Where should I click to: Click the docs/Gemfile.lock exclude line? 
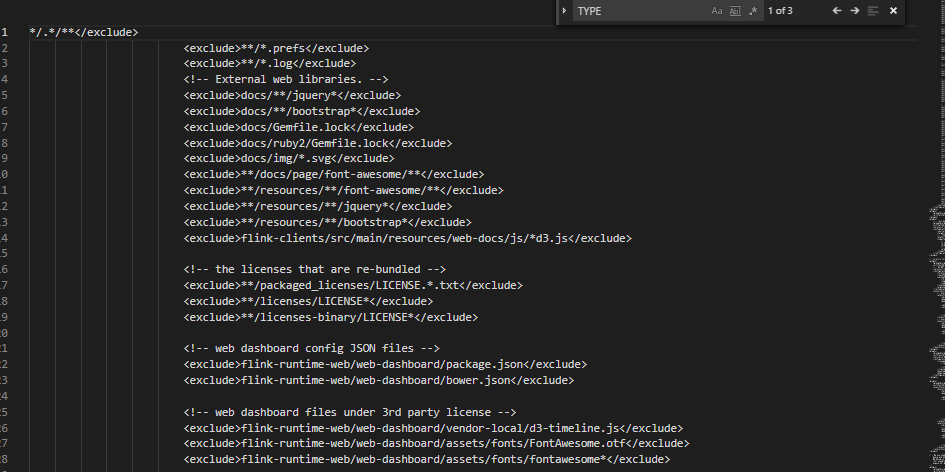298,127
